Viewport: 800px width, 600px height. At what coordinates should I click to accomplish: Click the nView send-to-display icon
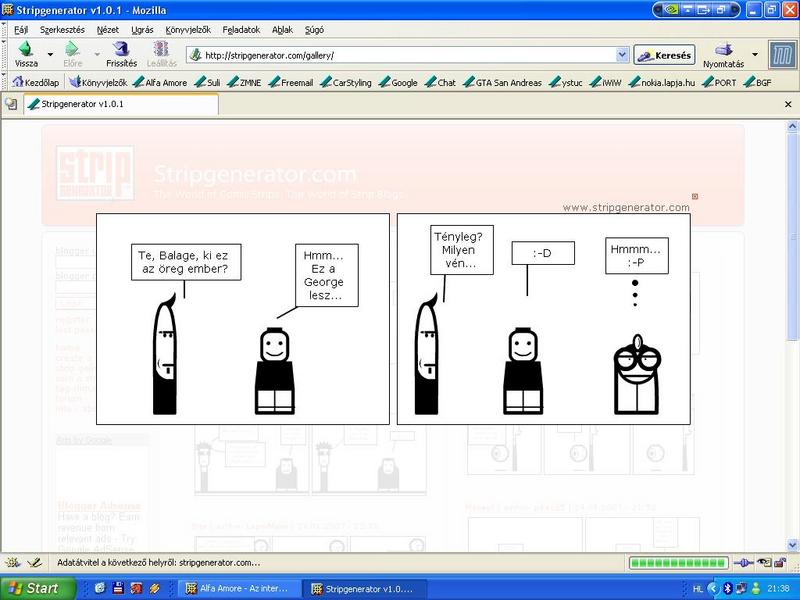704,10
